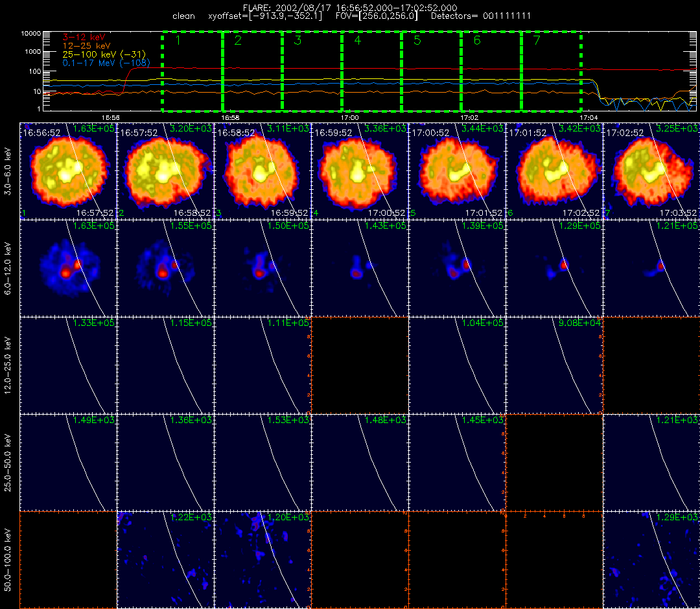This screenshot has height=609, width=700.
Task: Open the 3.0-6.0 keV image labeled 3.20E+03
Action: click(166, 171)
